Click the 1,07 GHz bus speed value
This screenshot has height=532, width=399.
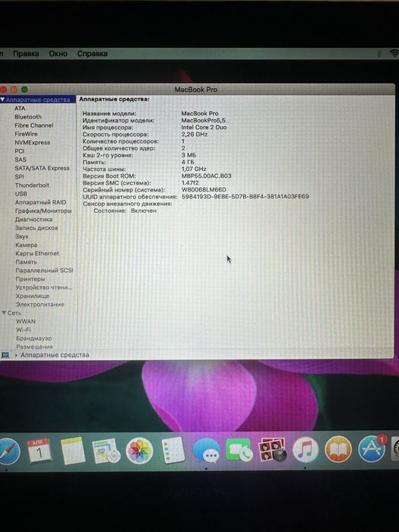[194, 169]
